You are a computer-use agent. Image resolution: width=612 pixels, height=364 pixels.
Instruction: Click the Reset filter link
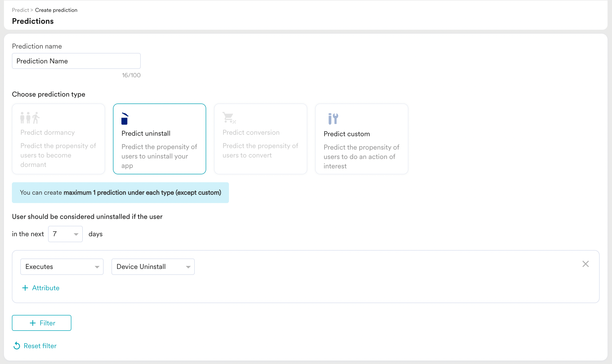tap(40, 346)
